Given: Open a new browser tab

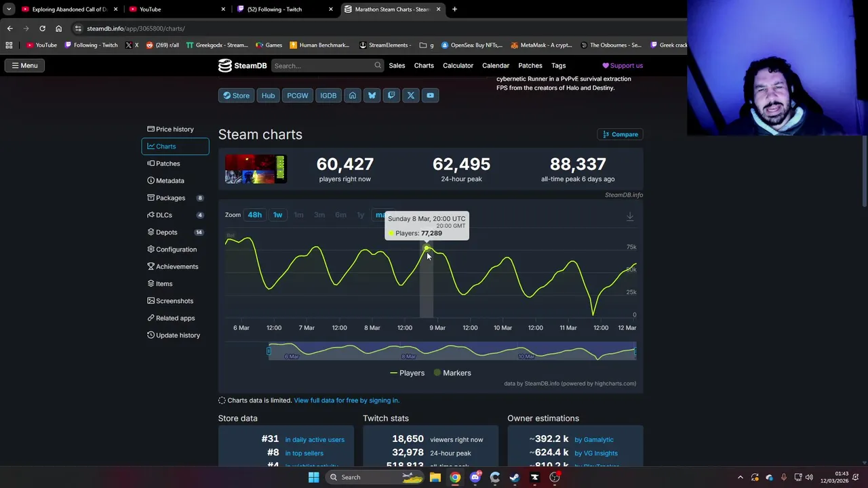Looking at the screenshot, I should point(454,9).
